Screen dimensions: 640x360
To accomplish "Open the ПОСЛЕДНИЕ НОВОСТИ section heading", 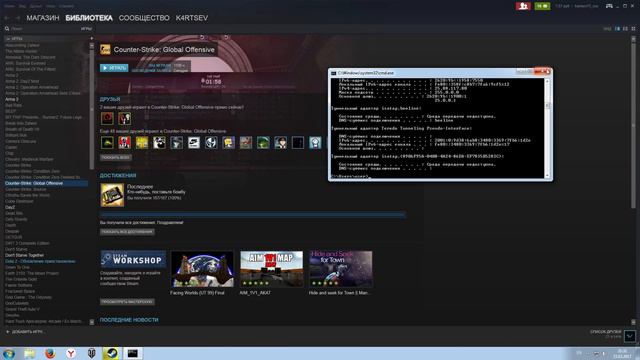I will pos(129,320).
